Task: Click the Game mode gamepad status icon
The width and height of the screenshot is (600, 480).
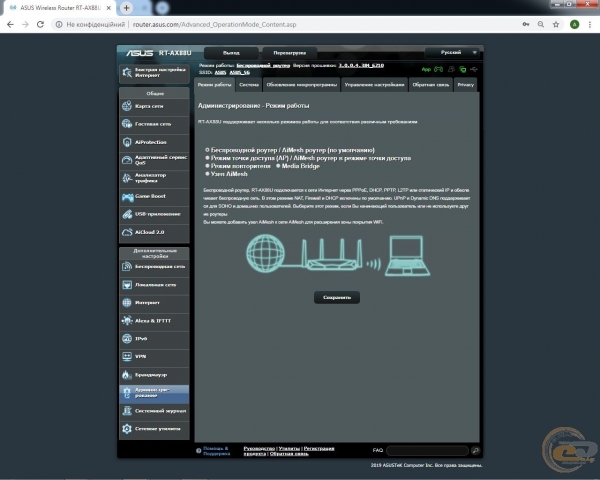Action: pos(439,69)
